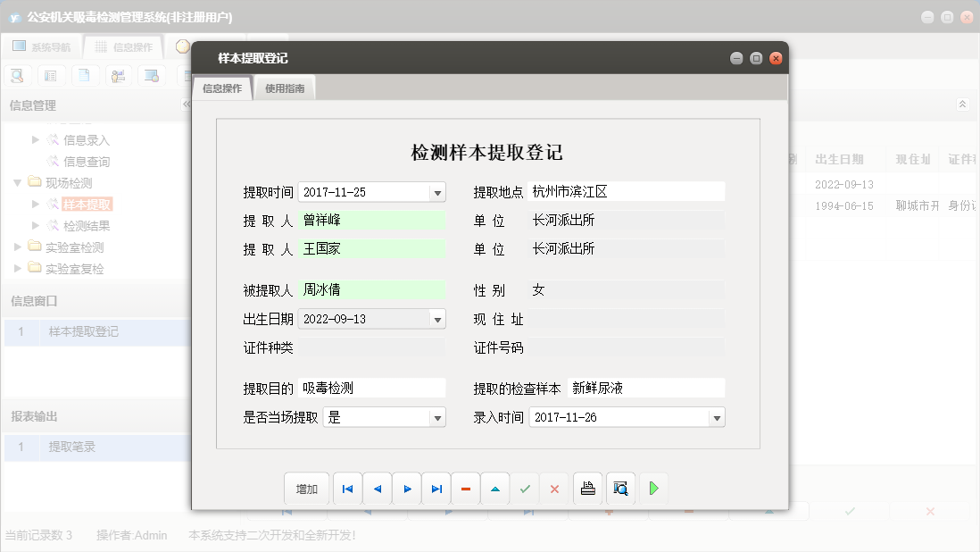Jump to first record using navigation icon
Screen dimensions: 980x552
coord(347,489)
